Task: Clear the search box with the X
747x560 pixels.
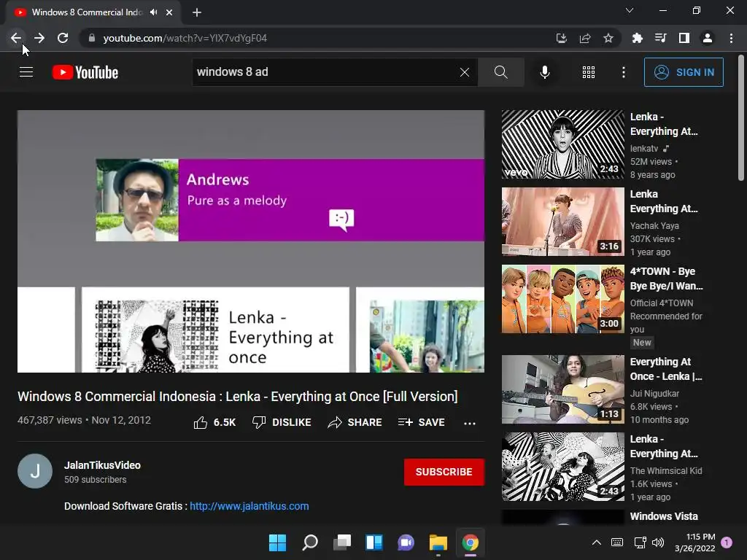Action: click(x=465, y=72)
